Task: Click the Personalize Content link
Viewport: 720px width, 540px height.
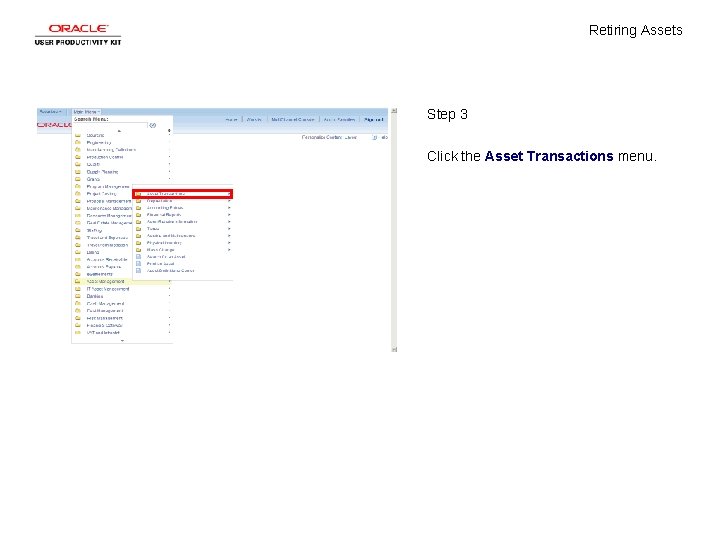Action: click(322, 137)
